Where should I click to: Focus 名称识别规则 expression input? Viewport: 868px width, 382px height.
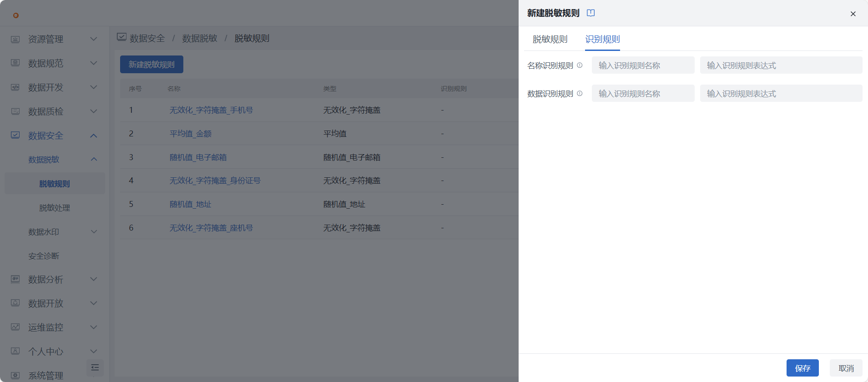click(x=781, y=65)
